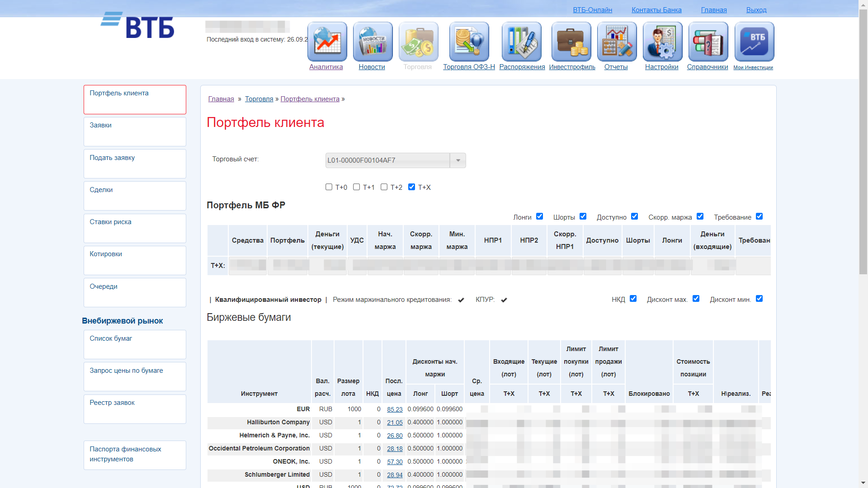Viewport: 868px width, 488px height.
Task: Toggle the Скорр. маржа checkbox
Action: (700, 216)
